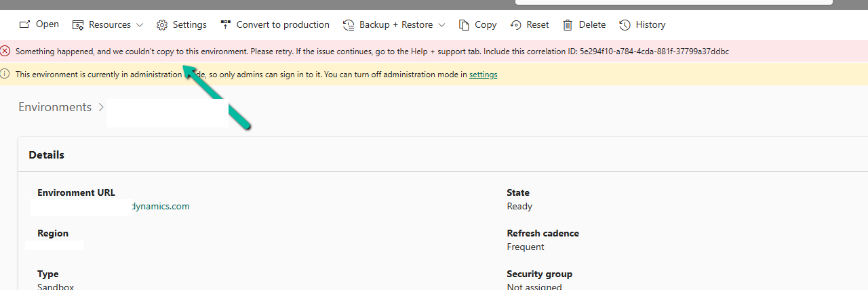The image size is (868, 290).
Task: Go back to Environments breadcrumb
Action: (x=55, y=107)
